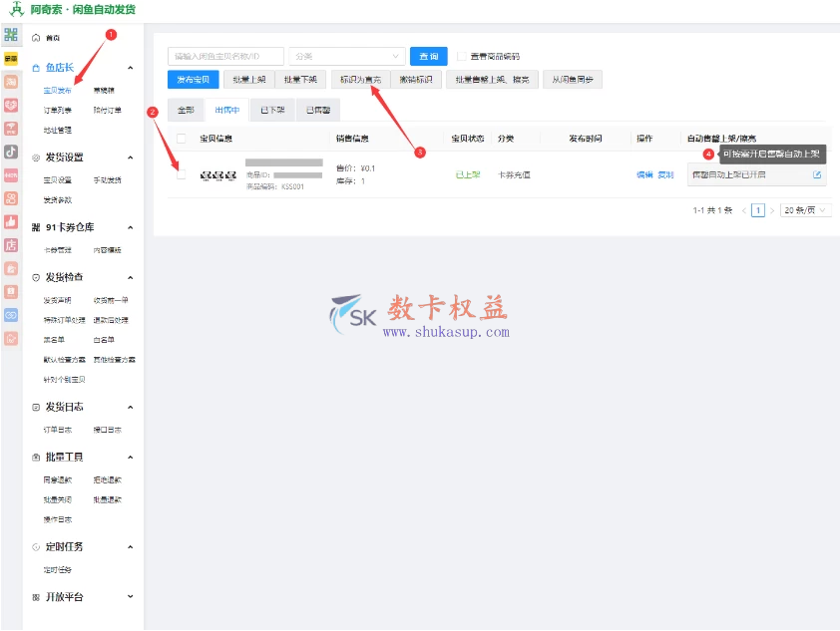Open the 20 条/页 page size dropdown
This screenshot has height=631, width=840.
tap(806, 211)
